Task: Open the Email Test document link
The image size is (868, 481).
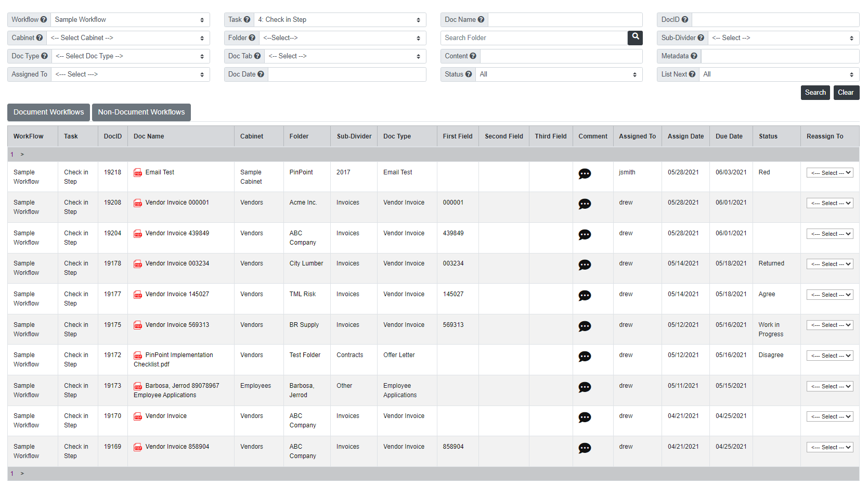Action: point(160,172)
